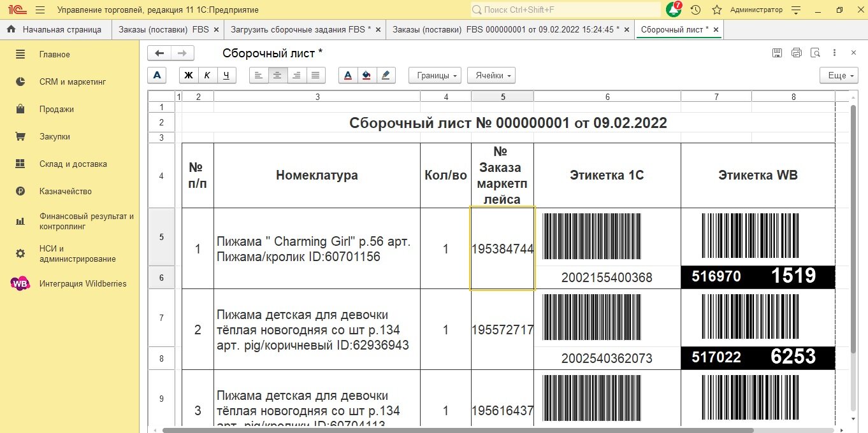Open the Закупки section
The height and width of the screenshot is (433, 868).
69,136
